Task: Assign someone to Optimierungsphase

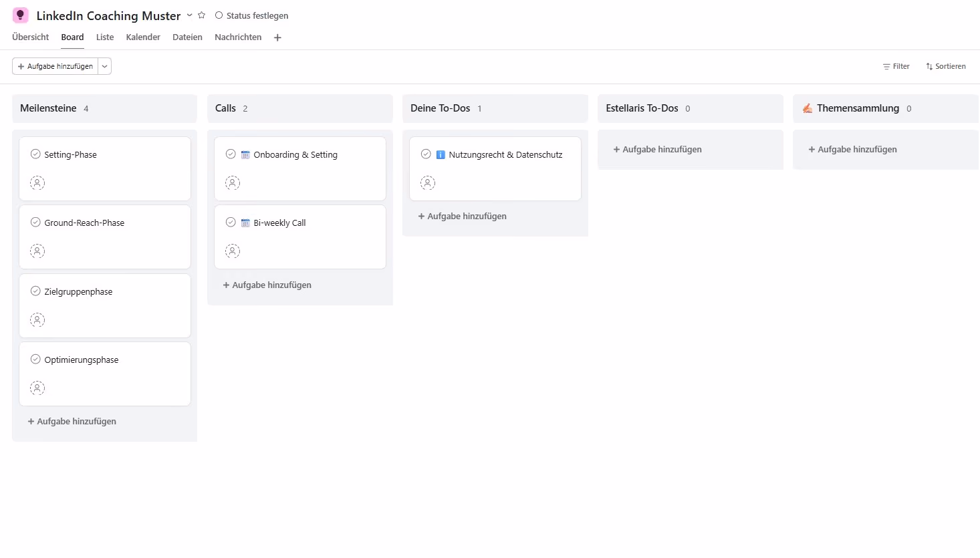Action: coord(37,388)
